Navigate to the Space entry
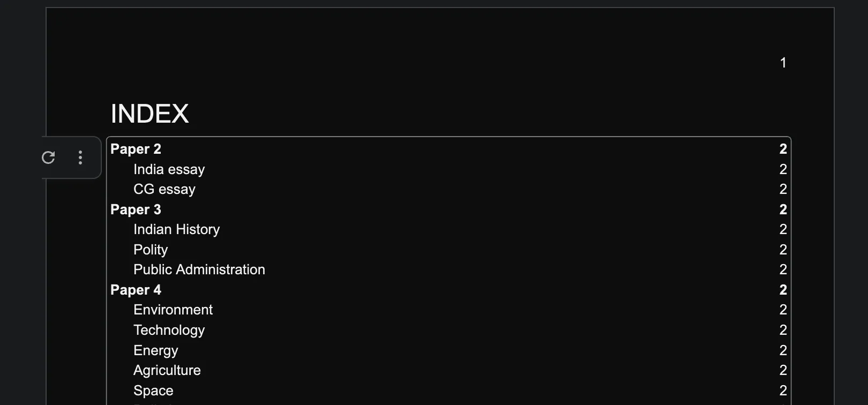Viewport: 868px width, 405px height. click(153, 391)
